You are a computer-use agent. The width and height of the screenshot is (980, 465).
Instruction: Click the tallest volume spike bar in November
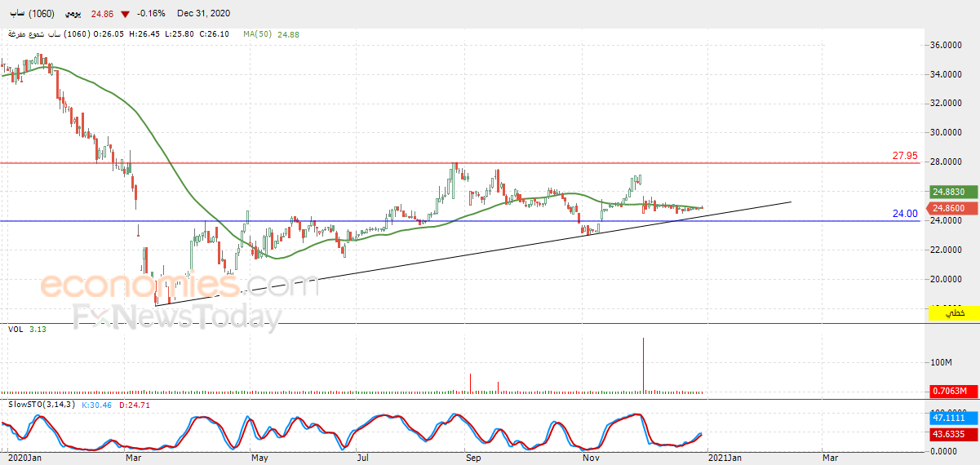tap(644, 366)
